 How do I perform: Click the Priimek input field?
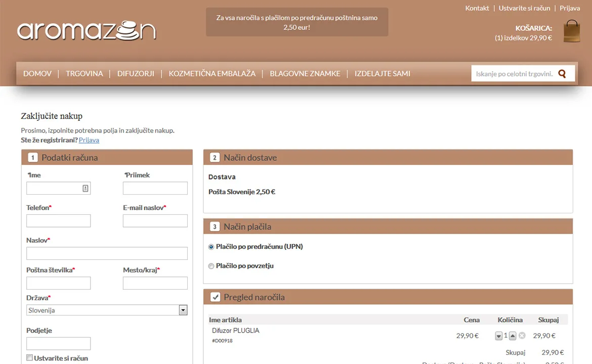click(155, 188)
